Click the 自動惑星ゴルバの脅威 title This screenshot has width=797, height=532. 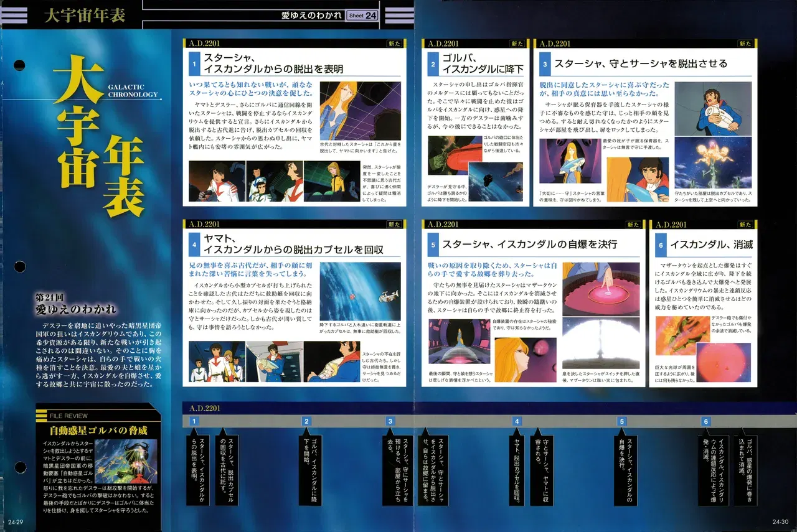tap(99, 430)
